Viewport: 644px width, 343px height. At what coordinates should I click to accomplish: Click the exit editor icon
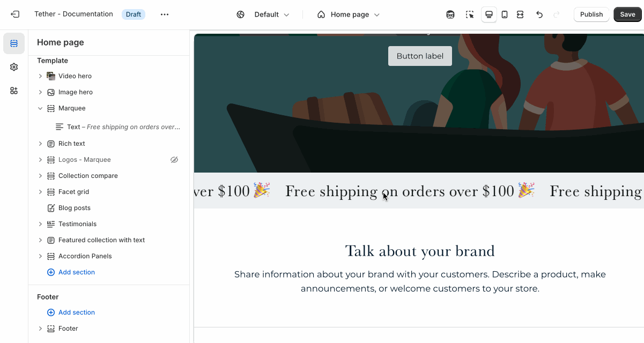click(x=15, y=14)
